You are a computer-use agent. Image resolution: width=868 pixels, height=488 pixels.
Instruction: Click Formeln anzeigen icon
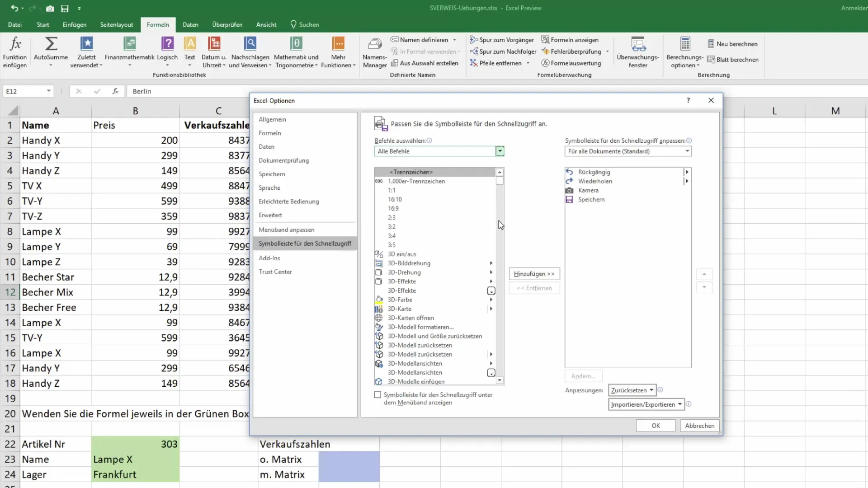545,39
